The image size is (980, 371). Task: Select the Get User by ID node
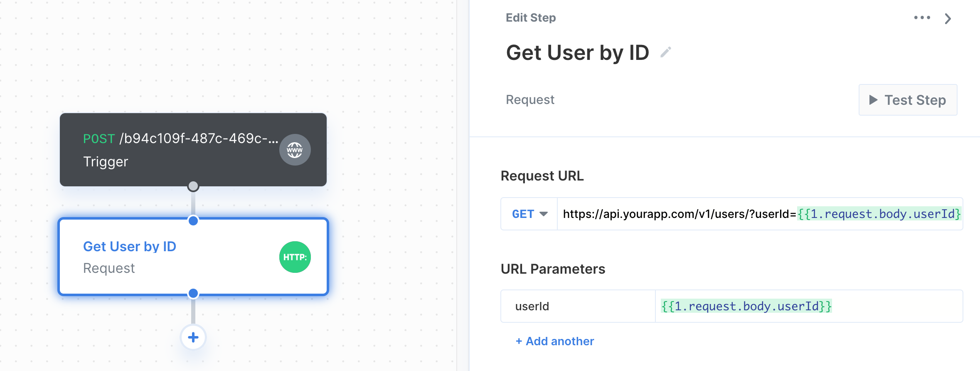pyautogui.click(x=193, y=257)
